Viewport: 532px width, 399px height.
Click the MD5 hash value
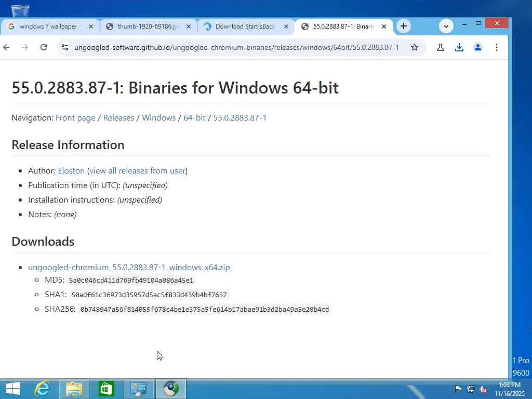(x=131, y=280)
